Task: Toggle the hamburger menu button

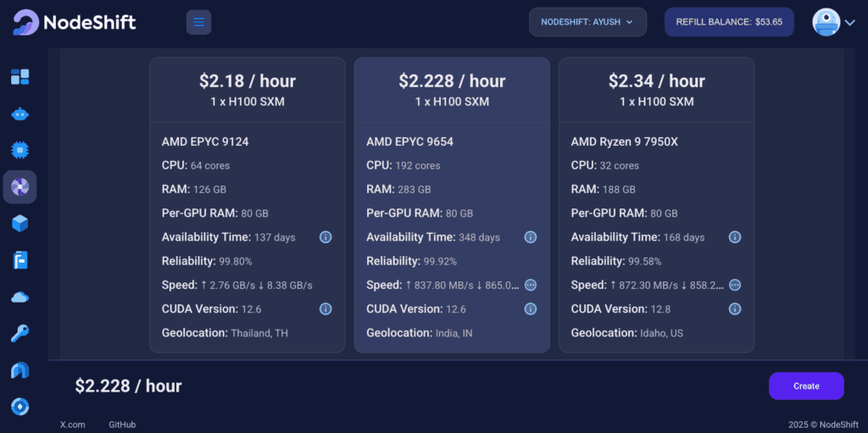Action: point(198,22)
